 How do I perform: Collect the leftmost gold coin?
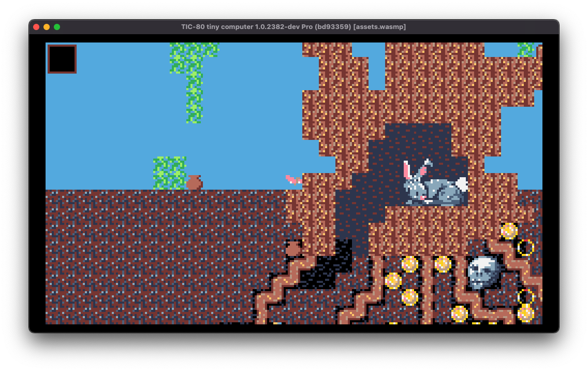coord(393,280)
